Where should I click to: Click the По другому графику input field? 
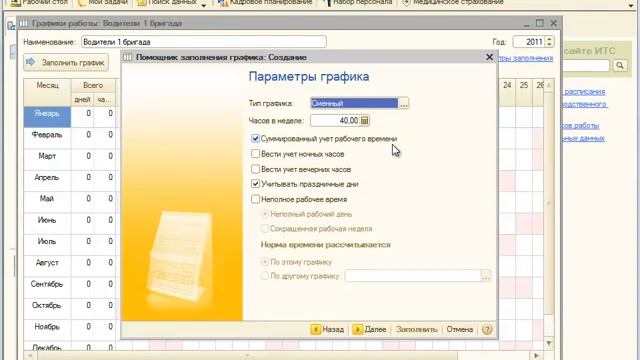(413, 276)
